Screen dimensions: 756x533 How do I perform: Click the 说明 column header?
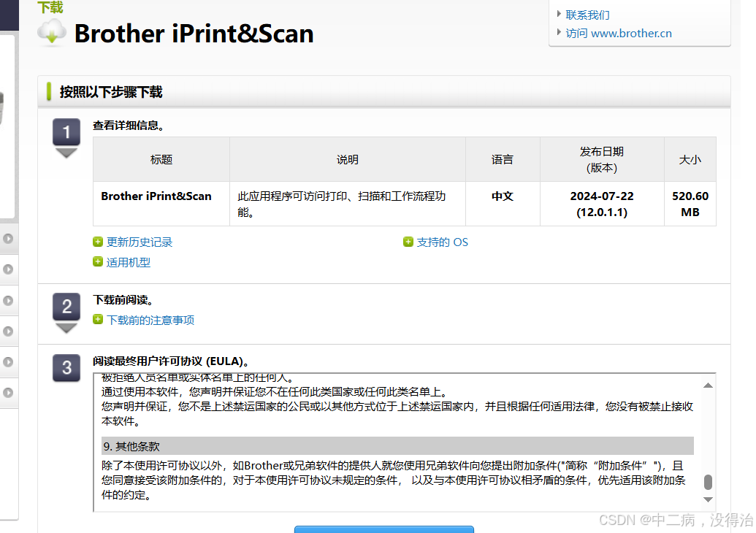[347, 159]
